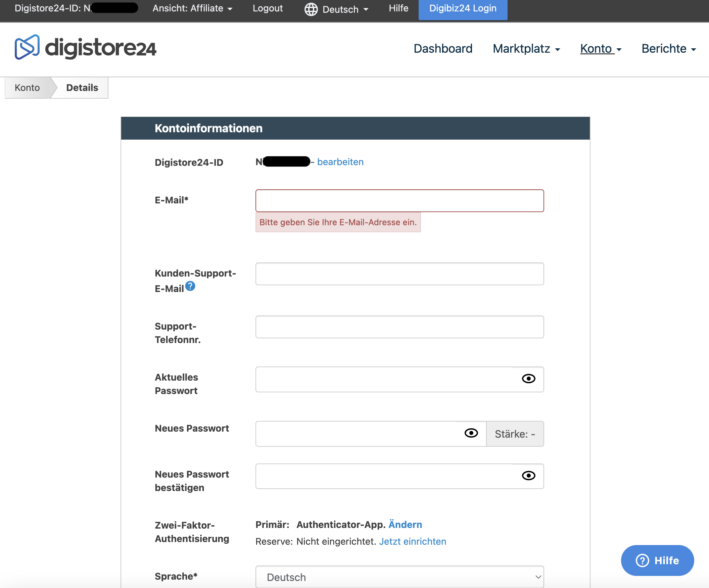
Task: Open the Berichte dropdown menu
Action: tap(668, 49)
